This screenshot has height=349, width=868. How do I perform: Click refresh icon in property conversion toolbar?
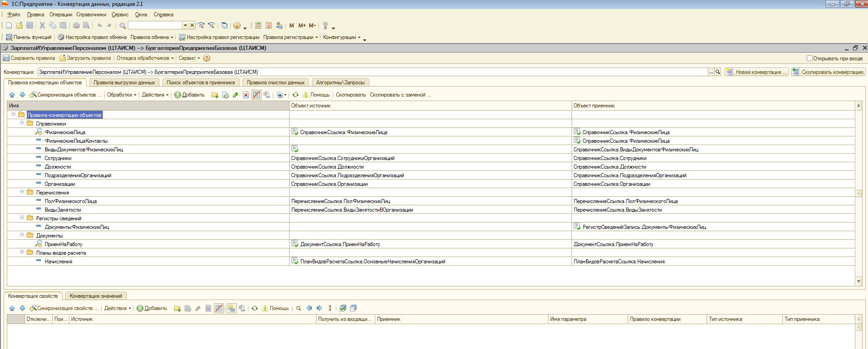point(255,308)
